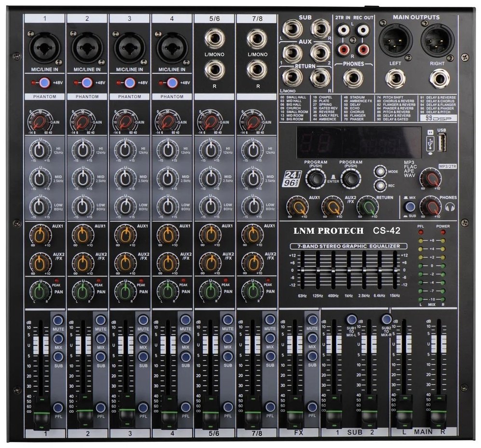Image resolution: width=481 pixels, height=448 pixels.
Task: Toggle the MIX routing button on channel 1
Action: [58, 339]
